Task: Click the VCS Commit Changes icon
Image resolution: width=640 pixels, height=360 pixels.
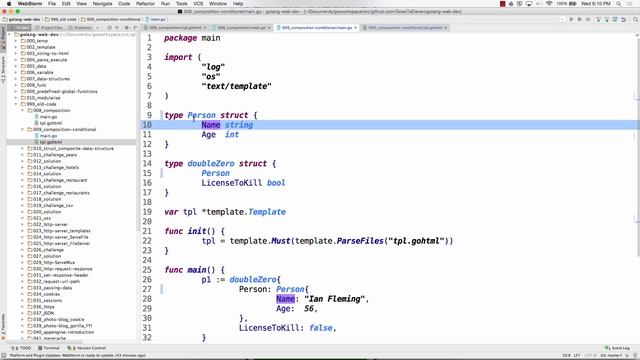Action: [x=607, y=20]
